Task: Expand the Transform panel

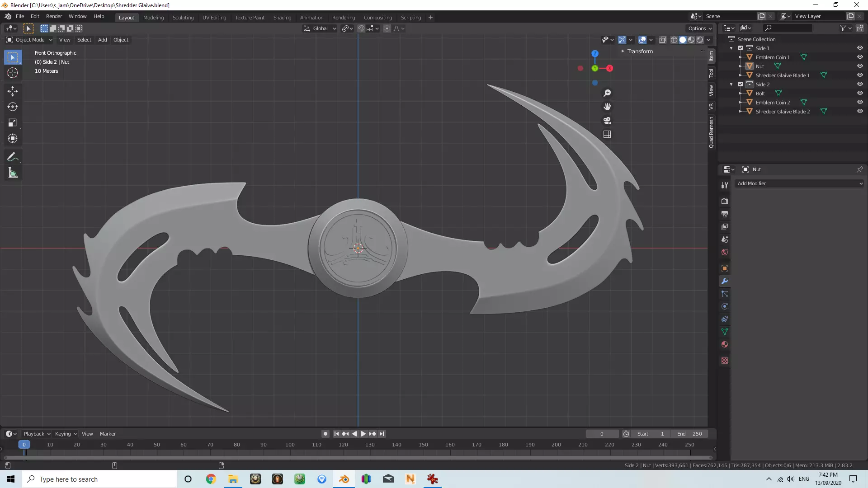Action: pyautogui.click(x=639, y=52)
